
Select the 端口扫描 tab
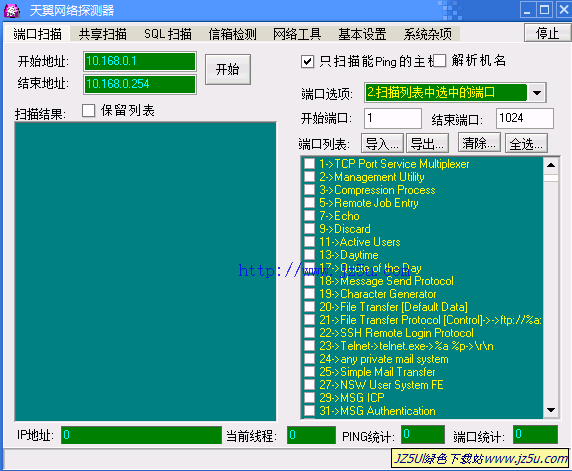click(37, 34)
